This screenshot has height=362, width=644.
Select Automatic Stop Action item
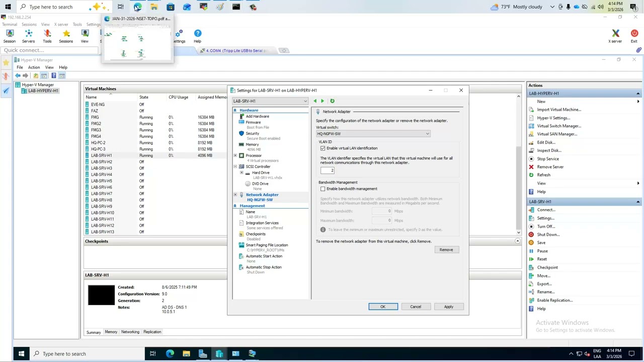tap(264, 267)
